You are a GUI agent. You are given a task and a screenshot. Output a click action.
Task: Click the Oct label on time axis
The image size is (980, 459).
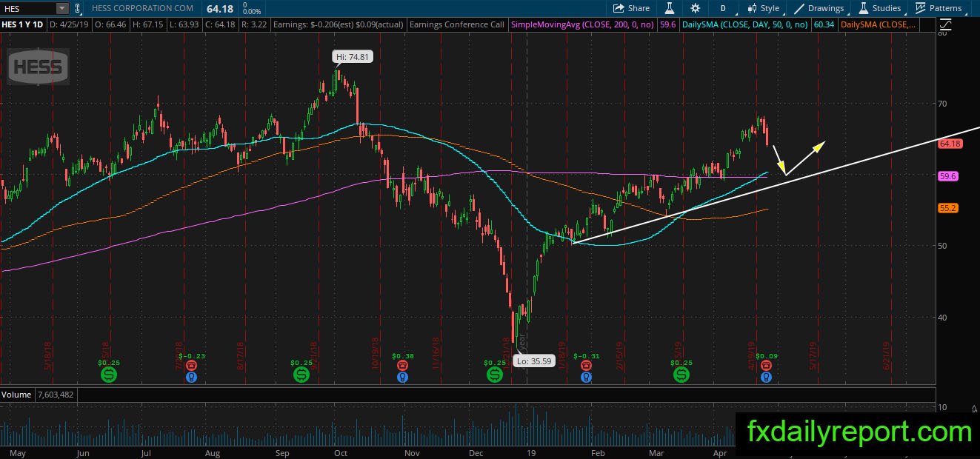coord(341,452)
